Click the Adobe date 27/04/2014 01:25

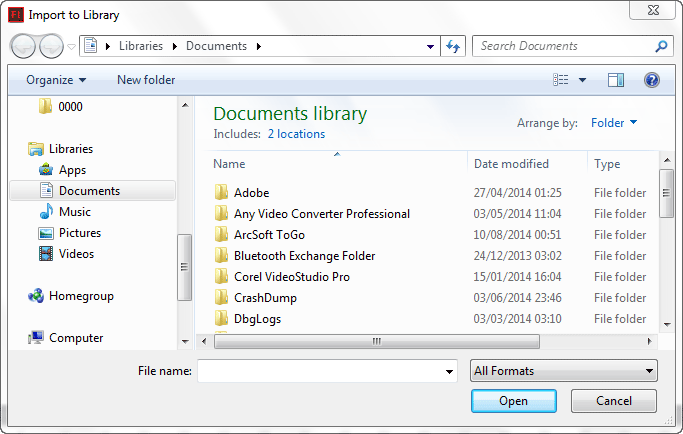point(517,193)
